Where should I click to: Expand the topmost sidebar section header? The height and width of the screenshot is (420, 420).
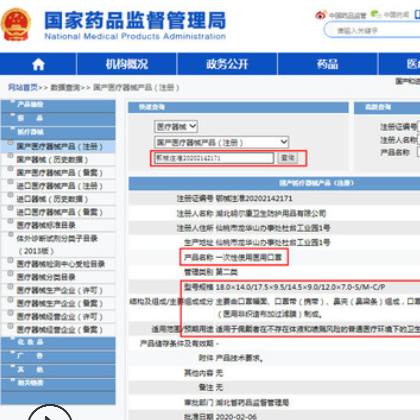click(58, 105)
